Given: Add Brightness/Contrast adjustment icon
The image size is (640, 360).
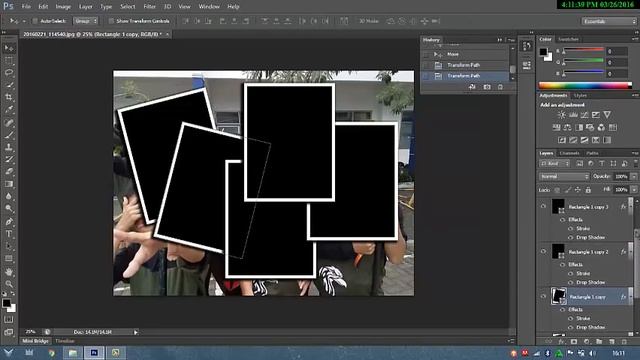Looking at the screenshot, I should (562, 115).
